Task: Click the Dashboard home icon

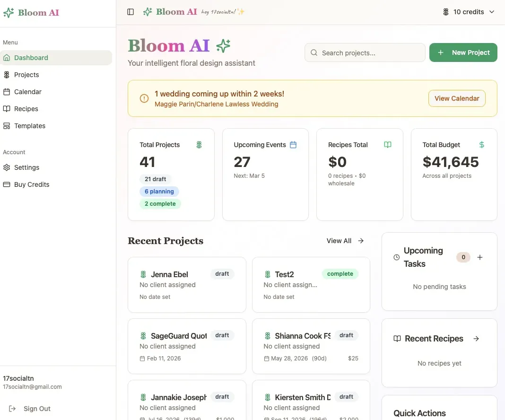Action: point(7,58)
